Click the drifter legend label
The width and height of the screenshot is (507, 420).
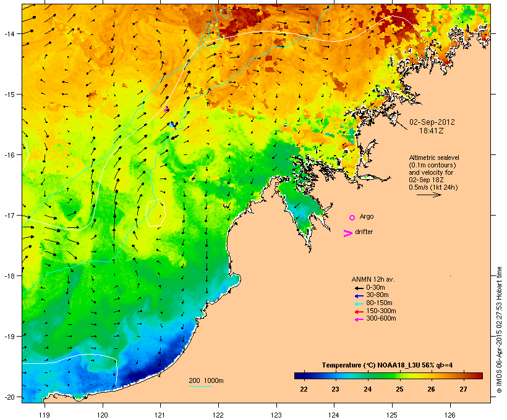coord(364,232)
